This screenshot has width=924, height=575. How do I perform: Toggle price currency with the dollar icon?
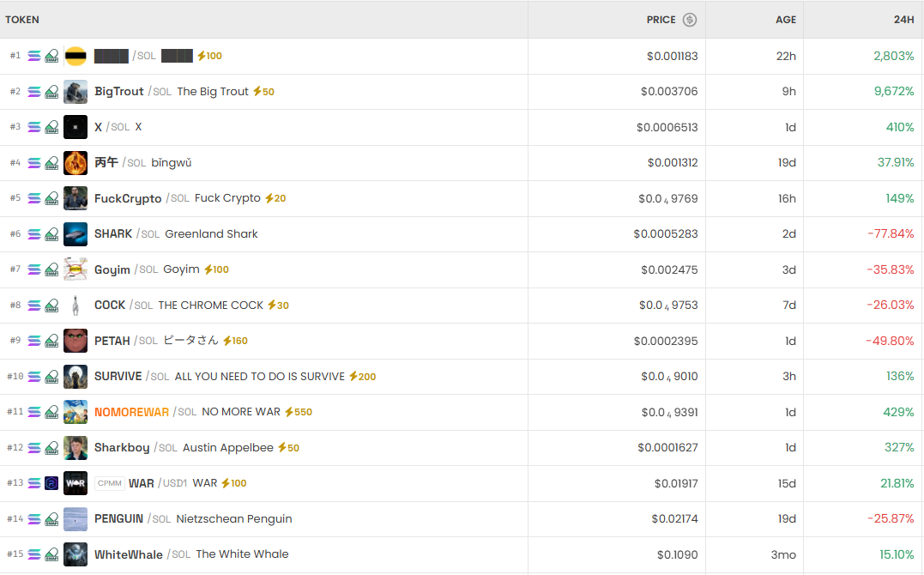pyautogui.click(x=690, y=20)
